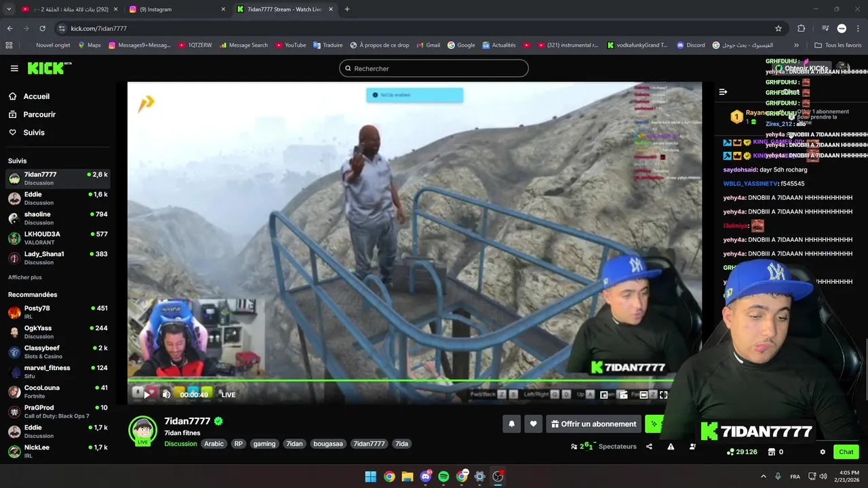This screenshot has width=868, height=488.
Task: Open recommended channel OgkYass
Action: pos(58,331)
